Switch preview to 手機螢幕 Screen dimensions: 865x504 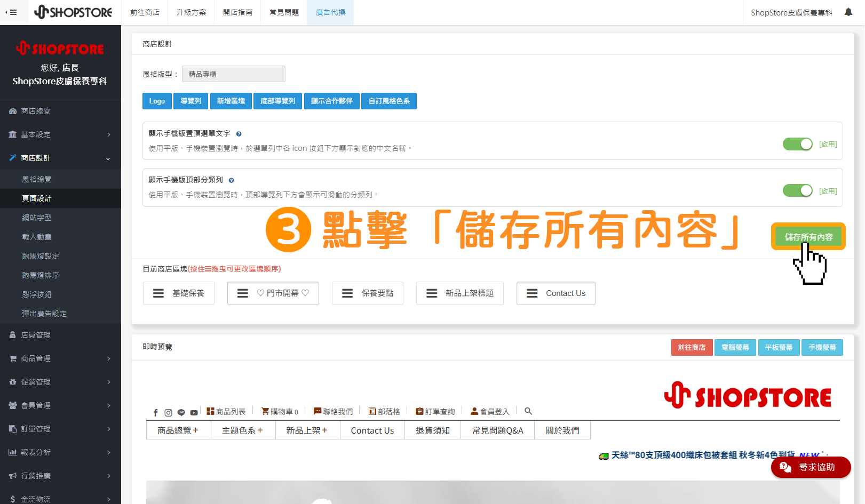pyautogui.click(x=822, y=347)
